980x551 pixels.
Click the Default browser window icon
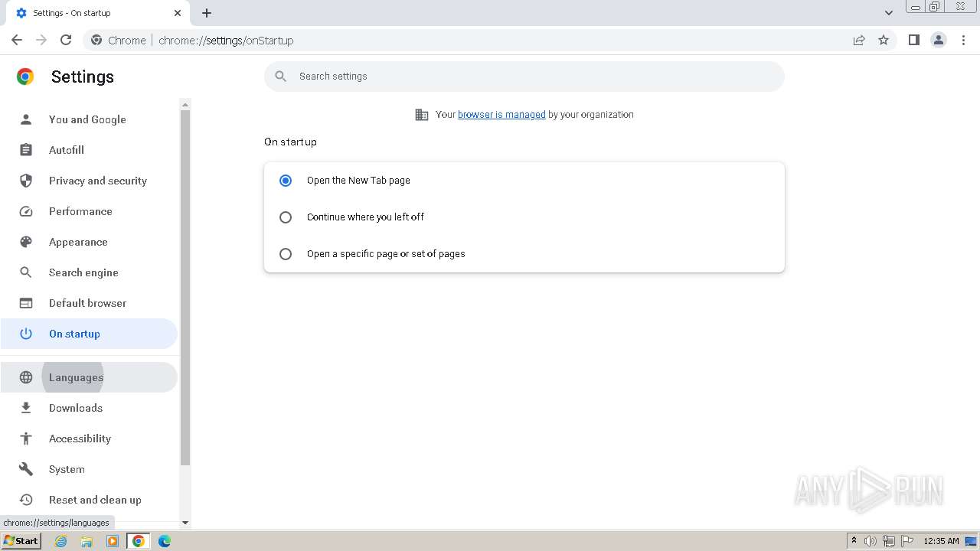26,303
